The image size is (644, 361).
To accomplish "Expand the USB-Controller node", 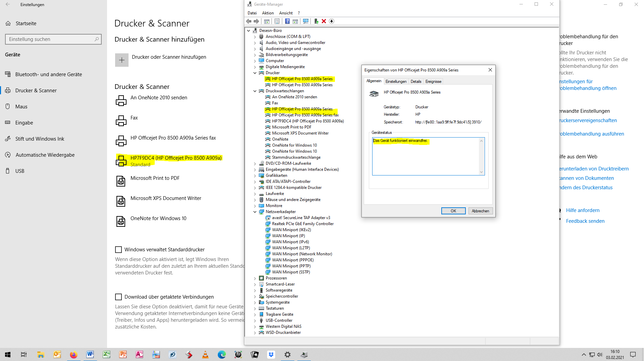I will pos(255,320).
